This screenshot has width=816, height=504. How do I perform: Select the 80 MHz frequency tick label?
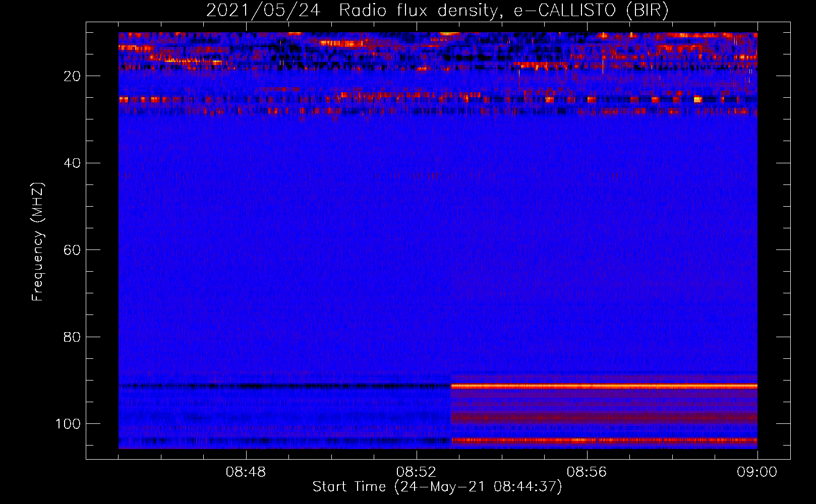[x=72, y=337]
